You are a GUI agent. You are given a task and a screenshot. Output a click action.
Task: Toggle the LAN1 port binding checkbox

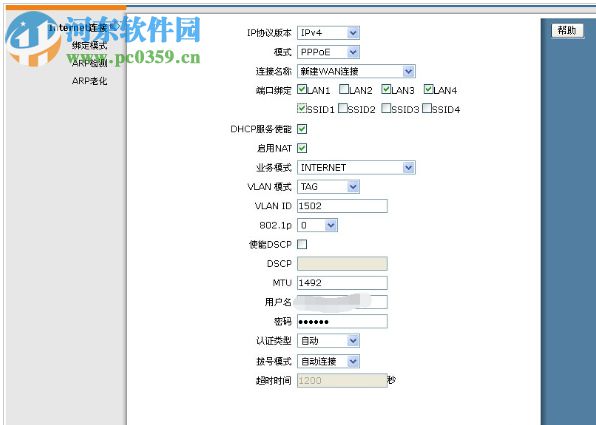pyautogui.click(x=302, y=89)
